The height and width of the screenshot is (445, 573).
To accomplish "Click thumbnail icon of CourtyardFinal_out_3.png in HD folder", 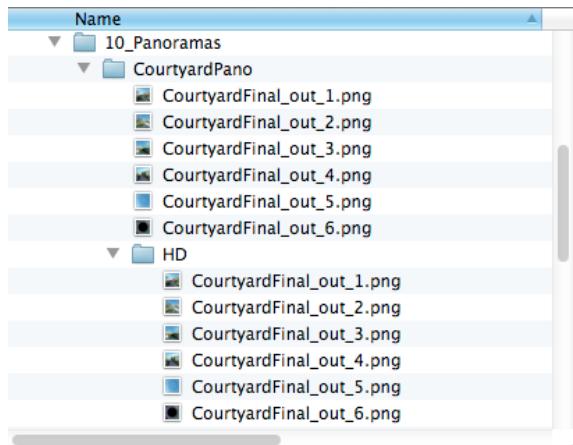I will pos(172,334).
